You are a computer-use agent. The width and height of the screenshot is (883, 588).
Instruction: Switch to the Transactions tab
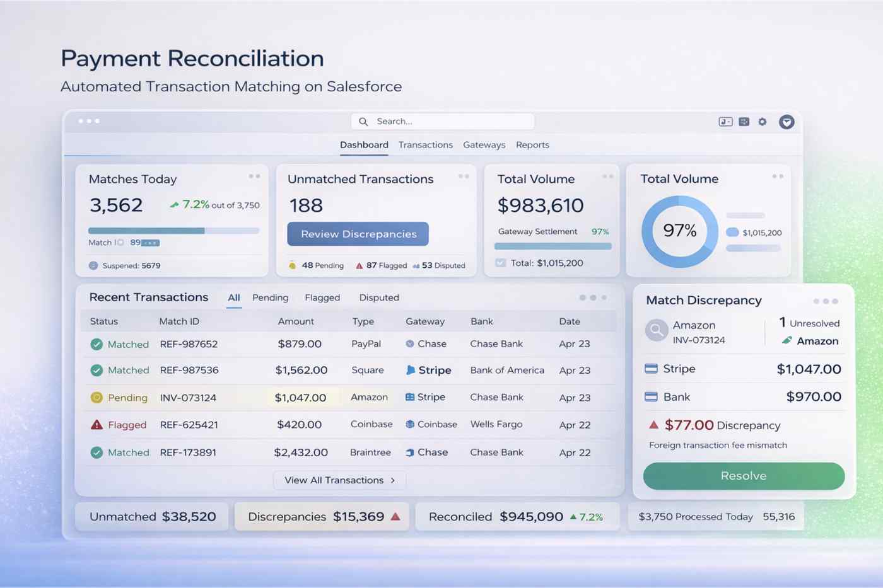point(426,145)
